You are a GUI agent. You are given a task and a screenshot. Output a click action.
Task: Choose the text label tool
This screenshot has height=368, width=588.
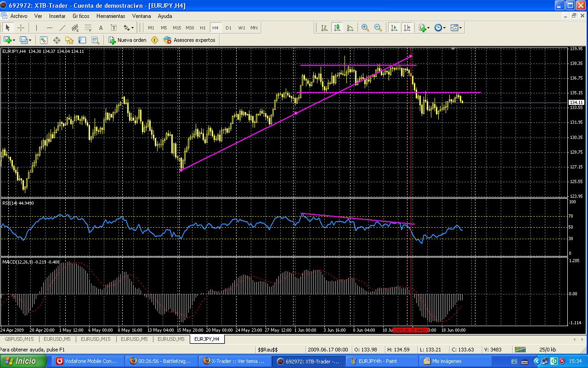(x=101, y=28)
